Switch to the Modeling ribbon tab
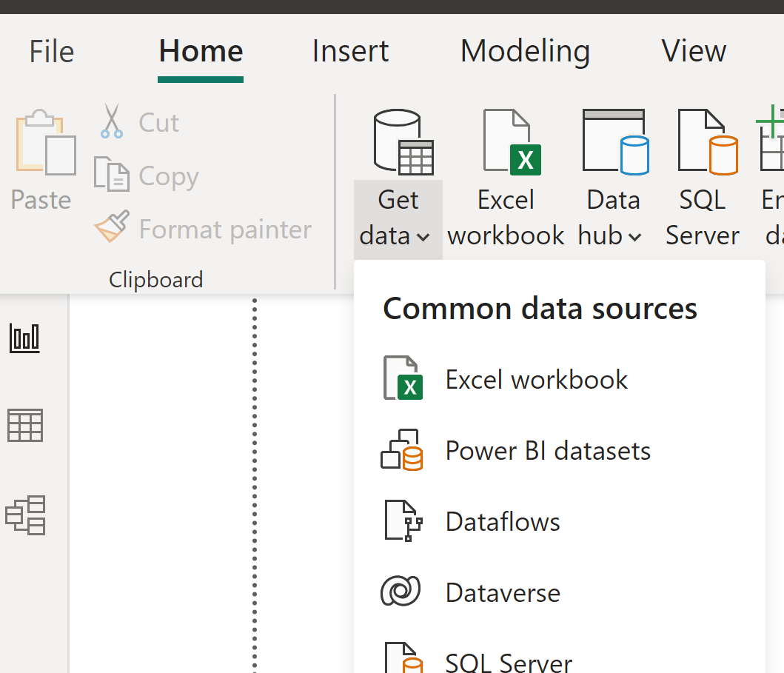Image resolution: width=784 pixels, height=673 pixels. tap(525, 51)
